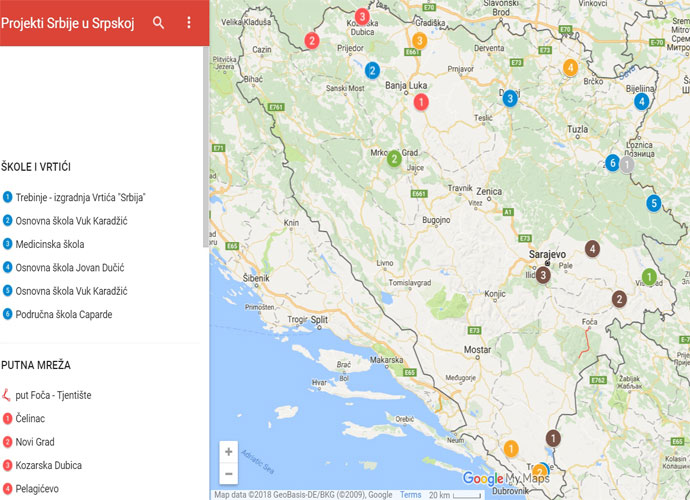Open the Terms link on map
This screenshot has width=690, height=500.
[410, 495]
